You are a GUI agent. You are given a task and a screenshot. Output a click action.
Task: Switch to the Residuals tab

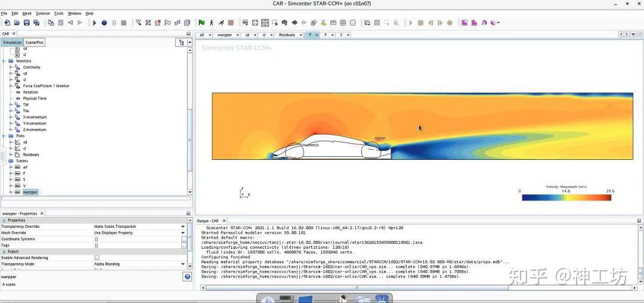pyautogui.click(x=287, y=35)
